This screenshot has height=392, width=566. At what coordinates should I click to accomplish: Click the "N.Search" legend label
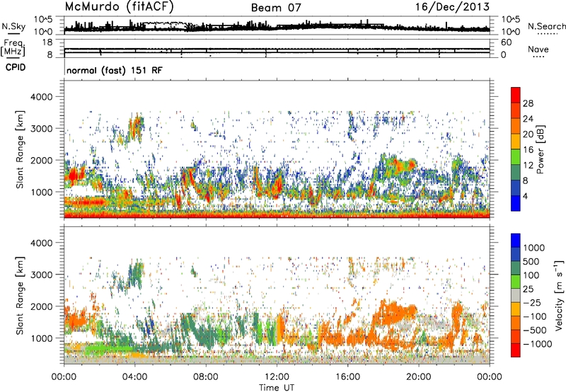tap(547, 26)
